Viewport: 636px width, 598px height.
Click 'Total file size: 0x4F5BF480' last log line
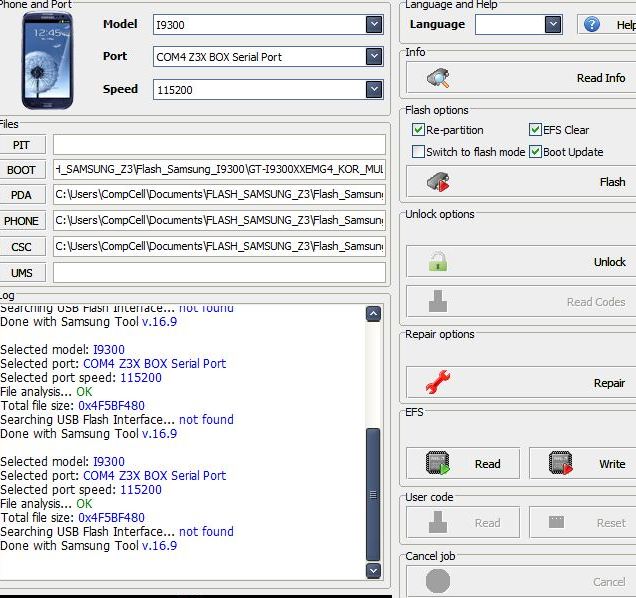pyautogui.click(x=73, y=518)
